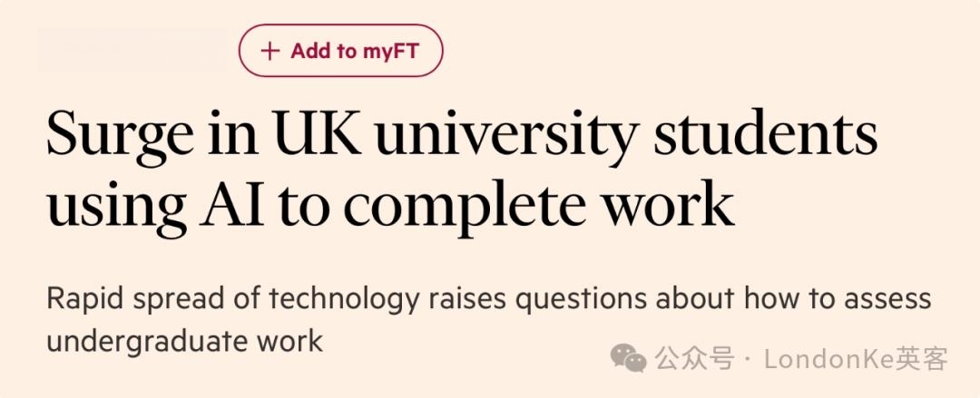
Task: Click the headline line 'using AI to complete work'
Action: click(390, 206)
